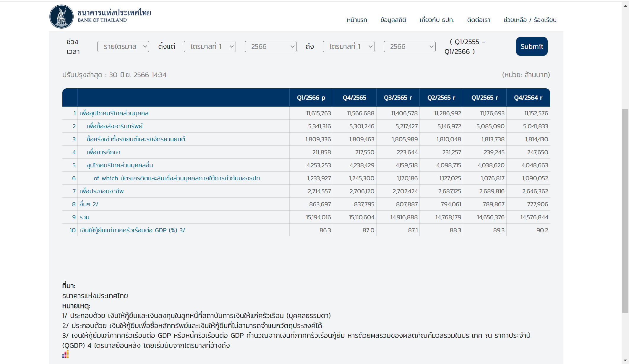Open เกี่ยวกับ ธปท. menu item
Screen dimensions: 629x364
[x=437, y=20]
